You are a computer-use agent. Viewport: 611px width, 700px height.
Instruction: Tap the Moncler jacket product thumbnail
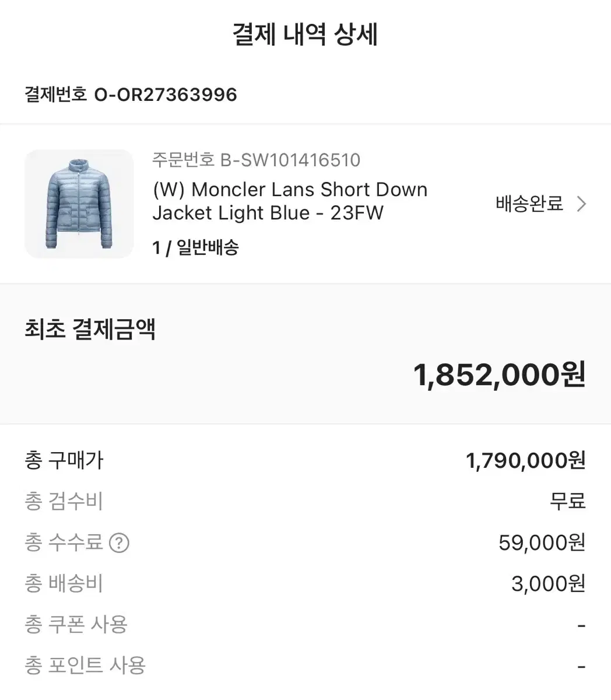point(79,204)
